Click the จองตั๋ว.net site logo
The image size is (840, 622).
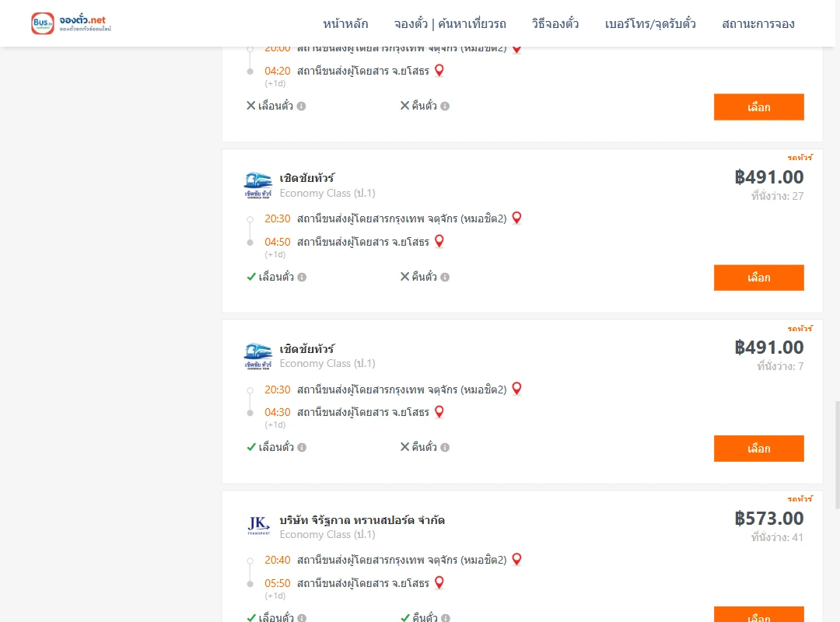tap(72, 23)
